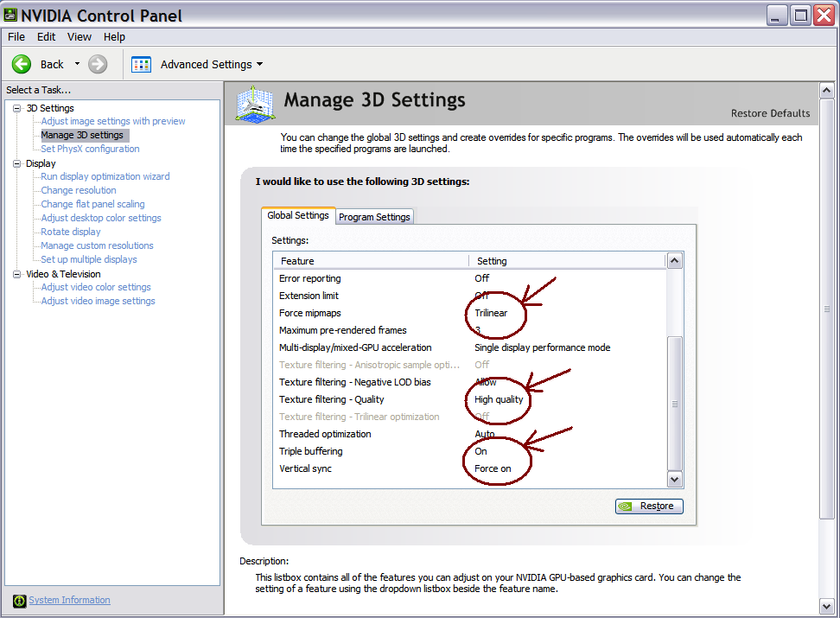Screen dimensions: 840x618
Task: Click the settings list scrollbar thumb
Action: 674,404
